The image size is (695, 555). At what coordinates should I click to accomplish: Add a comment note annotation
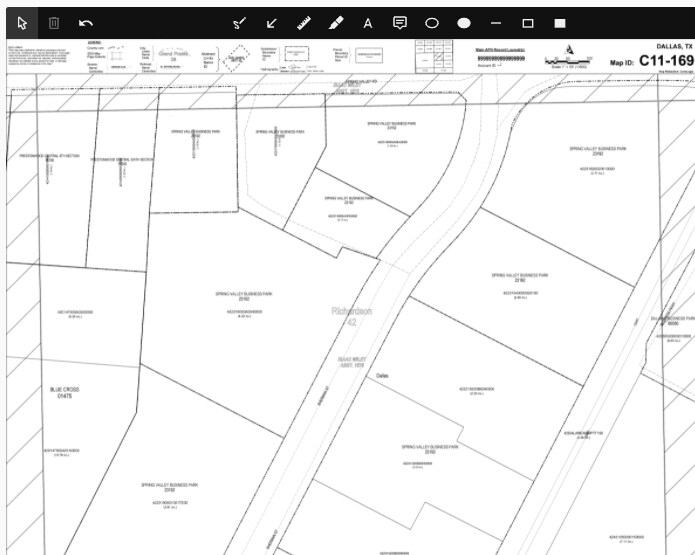[399, 22]
